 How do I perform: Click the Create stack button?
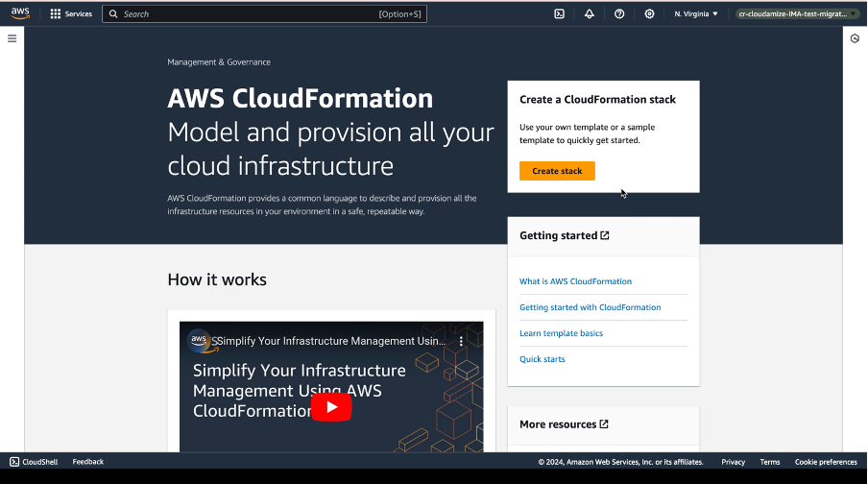[x=557, y=171]
